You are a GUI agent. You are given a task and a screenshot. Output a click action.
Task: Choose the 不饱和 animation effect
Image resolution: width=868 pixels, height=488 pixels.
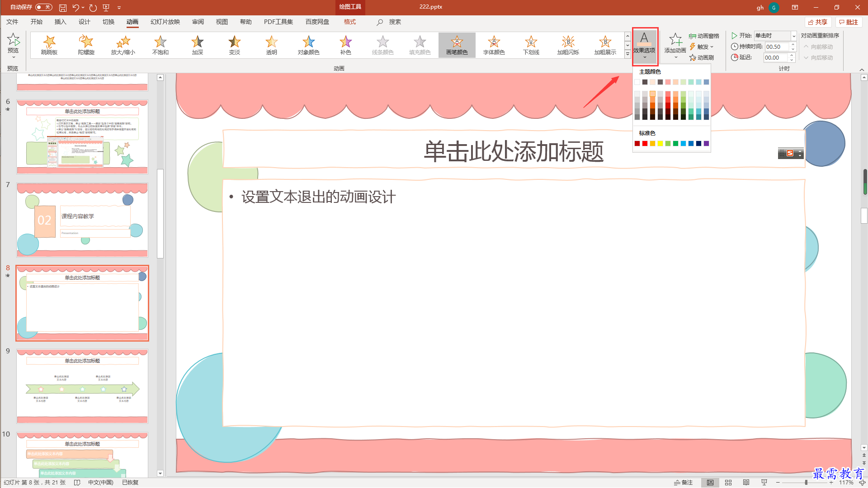coord(160,45)
